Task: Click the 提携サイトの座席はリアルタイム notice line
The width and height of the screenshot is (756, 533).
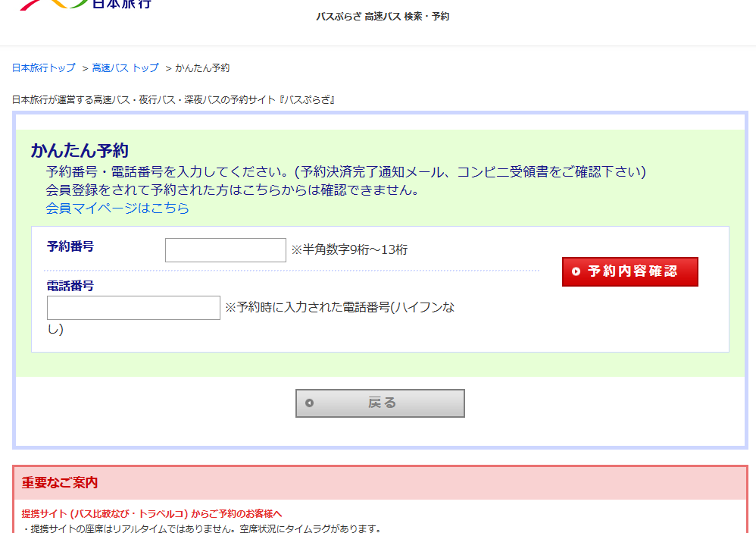Action: coord(202,528)
